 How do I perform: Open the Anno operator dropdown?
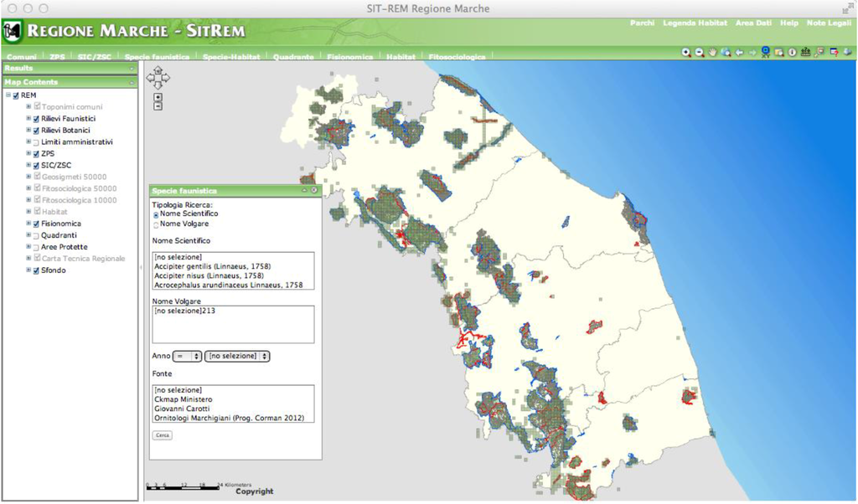tap(187, 356)
